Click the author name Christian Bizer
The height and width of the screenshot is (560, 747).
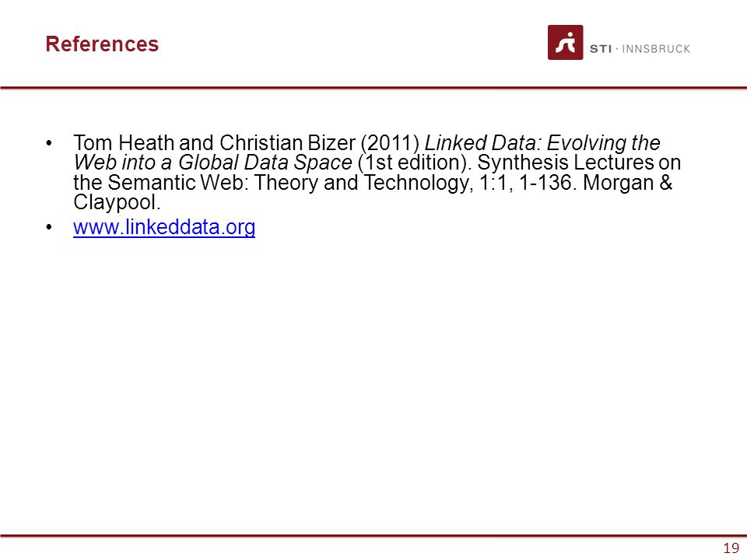[x=287, y=143]
